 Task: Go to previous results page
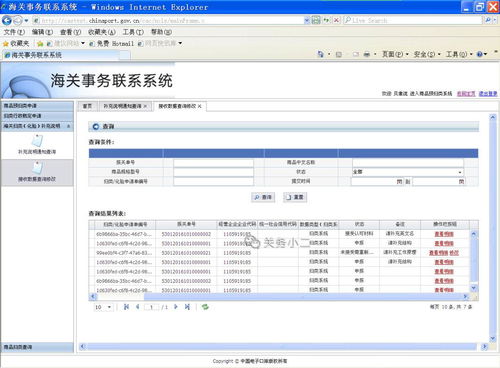pyautogui.click(x=137, y=307)
